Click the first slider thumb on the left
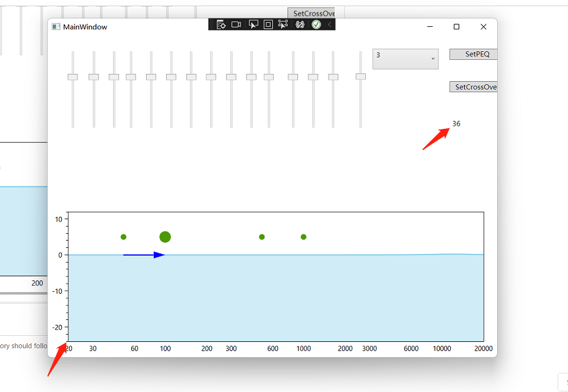Viewport: 568px width, 392px height. [73, 77]
